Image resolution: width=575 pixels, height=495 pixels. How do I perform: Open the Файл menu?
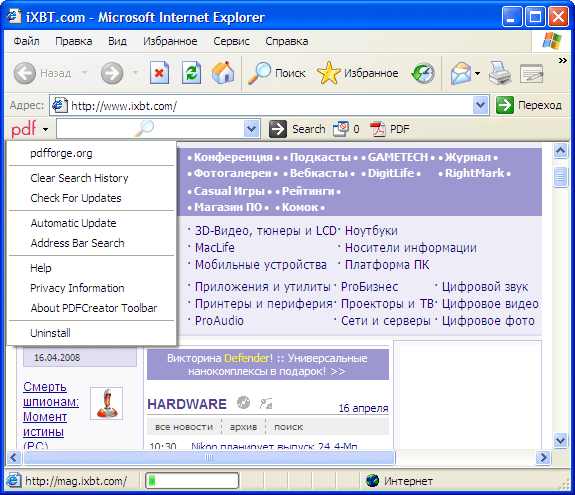pyautogui.click(x=26, y=41)
